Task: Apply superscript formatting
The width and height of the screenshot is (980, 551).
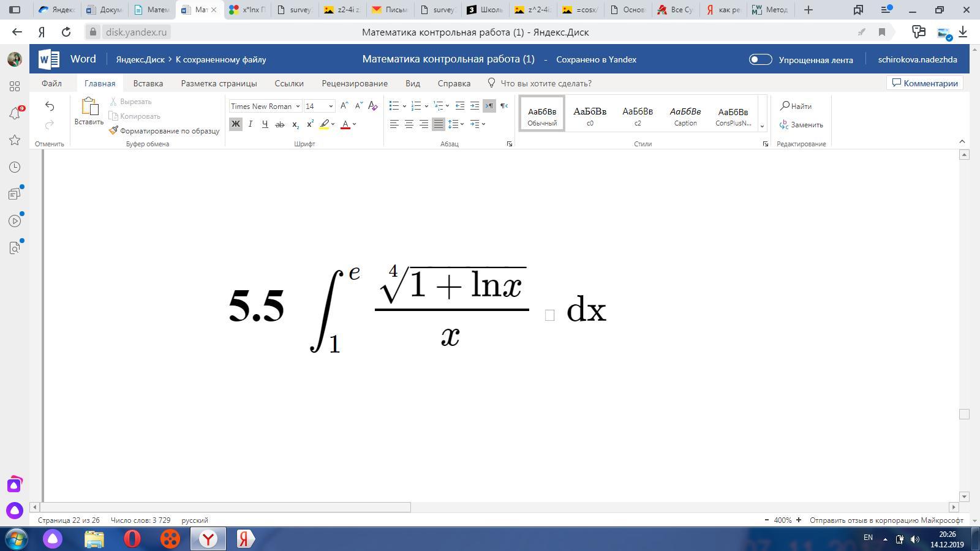Action: tap(310, 124)
